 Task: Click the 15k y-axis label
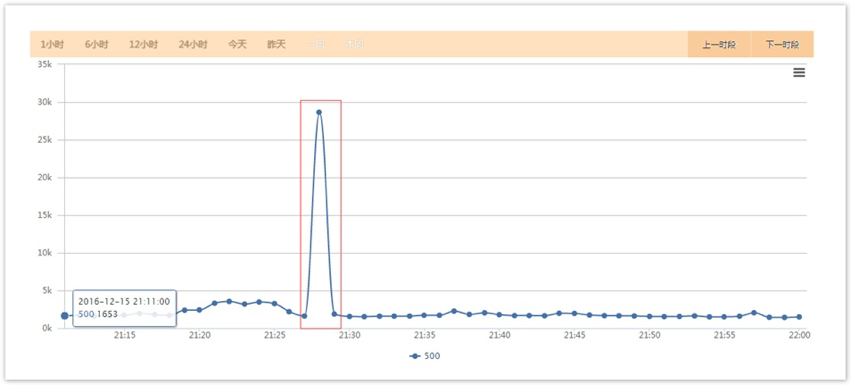44,215
